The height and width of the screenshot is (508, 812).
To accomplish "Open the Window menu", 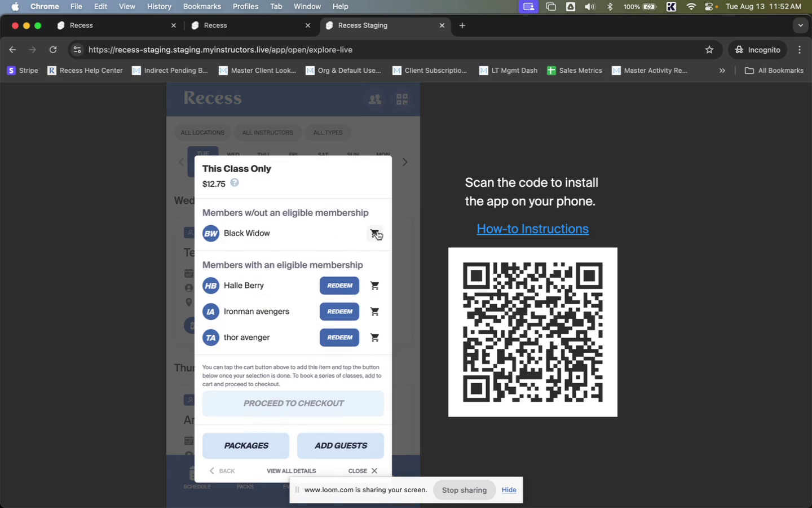I will coord(307,7).
